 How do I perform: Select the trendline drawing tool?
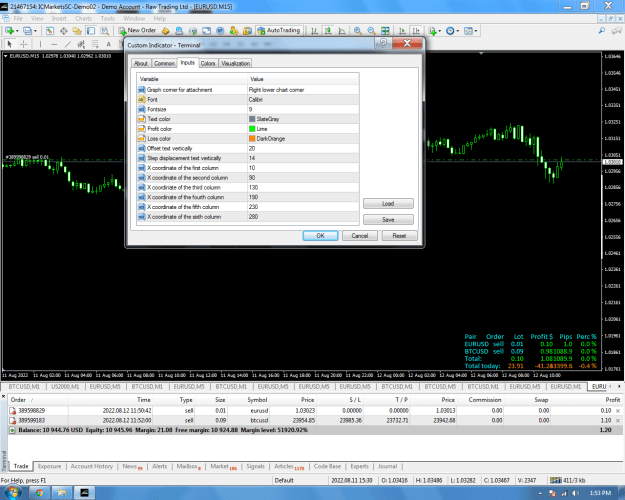[68, 44]
